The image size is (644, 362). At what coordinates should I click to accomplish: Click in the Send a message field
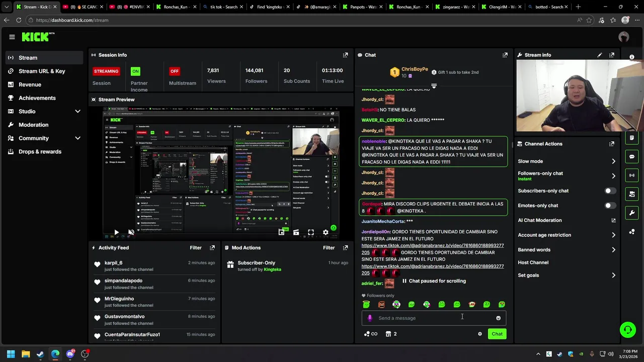point(434,318)
